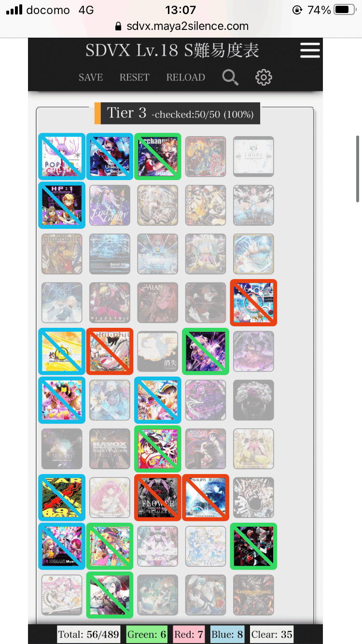Tap the Clear: 35 counter
362x644 pixels.
[x=271, y=634]
